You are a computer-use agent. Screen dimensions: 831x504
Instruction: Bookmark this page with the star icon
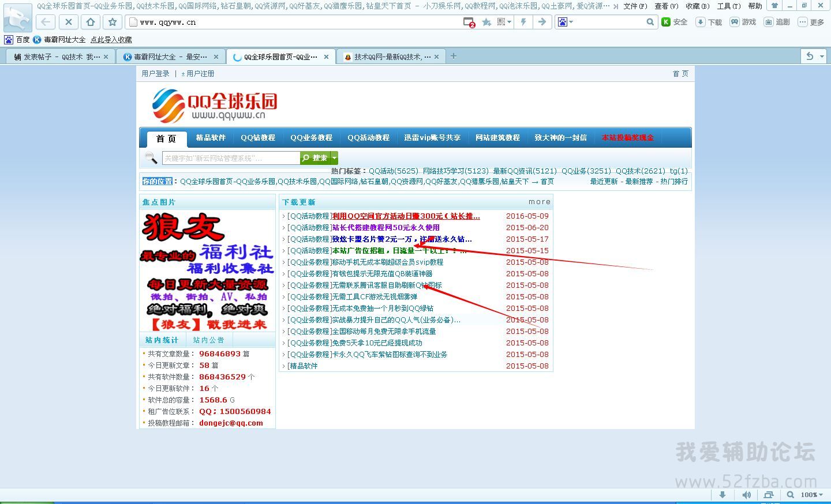click(x=113, y=22)
